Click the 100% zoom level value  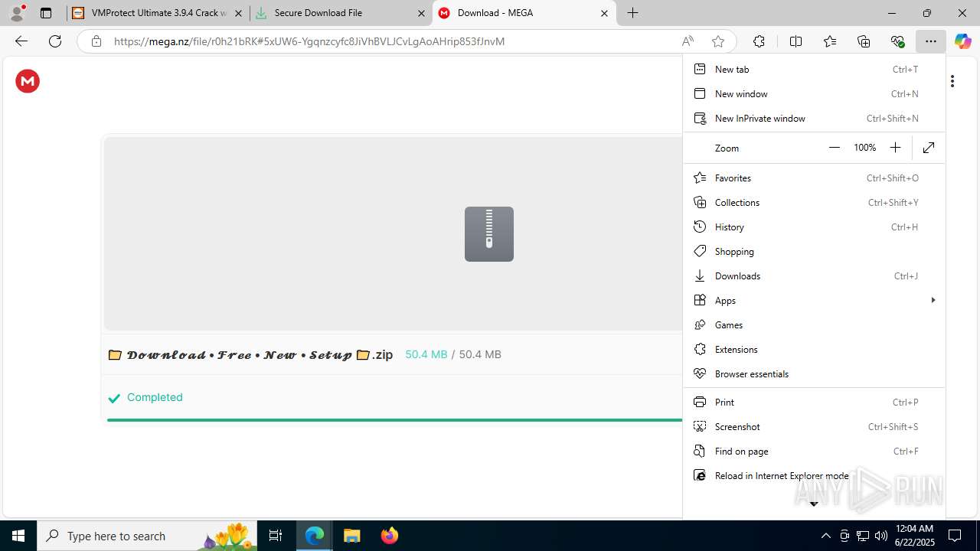pyautogui.click(x=864, y=148)
